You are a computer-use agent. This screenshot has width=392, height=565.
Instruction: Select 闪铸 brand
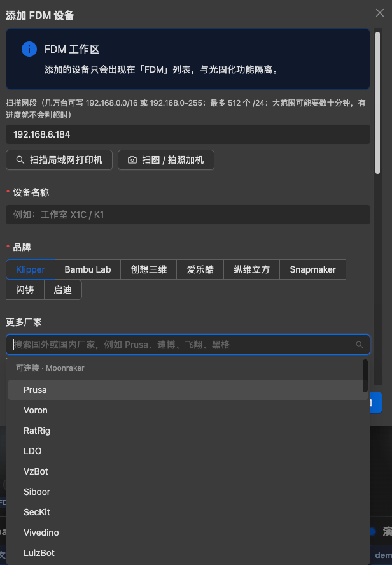tap(25, 290)
